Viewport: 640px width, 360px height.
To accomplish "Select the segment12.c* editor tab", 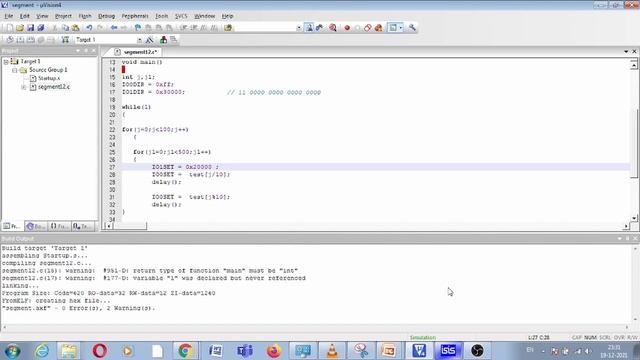I will [136, 52].
